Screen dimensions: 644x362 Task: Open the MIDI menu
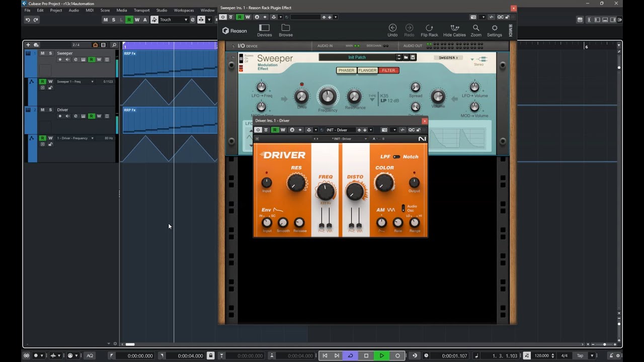(90, 10)
